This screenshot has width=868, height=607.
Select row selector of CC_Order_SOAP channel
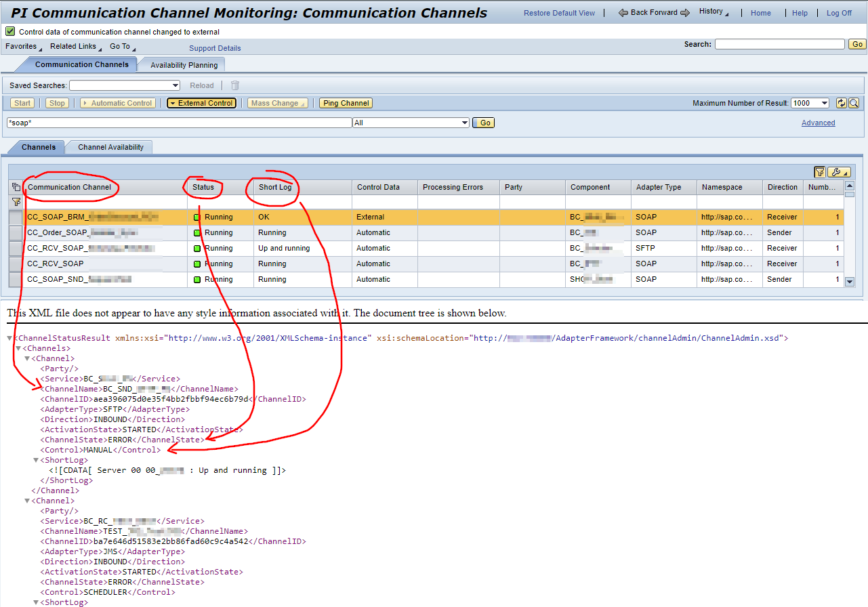tap(16, 232)
